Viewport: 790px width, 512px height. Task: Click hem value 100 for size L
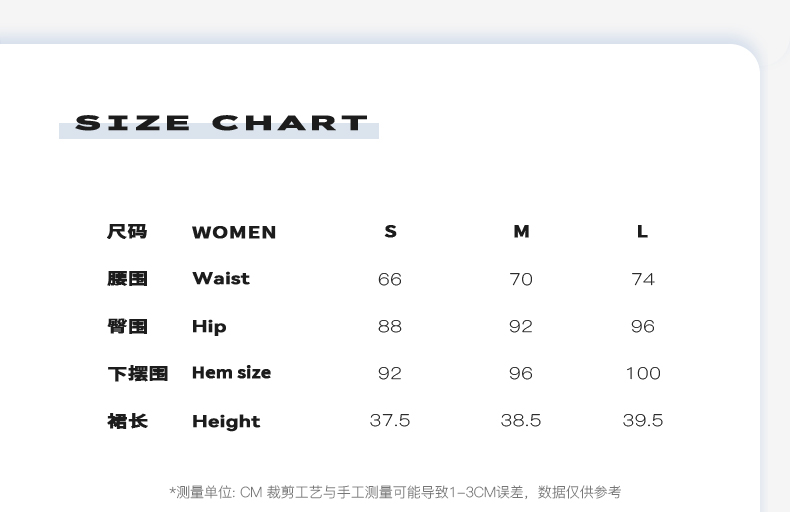(642, 373)
